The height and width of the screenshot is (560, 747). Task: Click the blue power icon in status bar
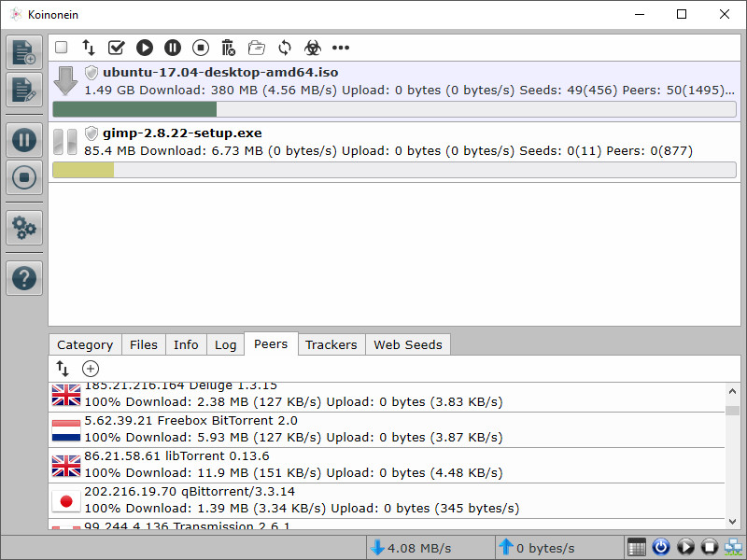pyautogui.click(x=661, y=547)
